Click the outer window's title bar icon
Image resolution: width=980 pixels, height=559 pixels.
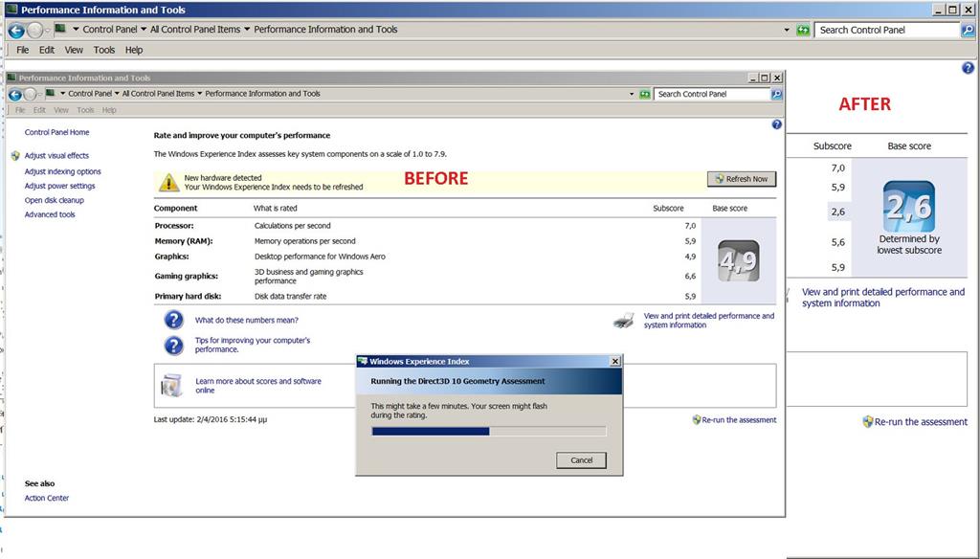(x=11, y=10)
